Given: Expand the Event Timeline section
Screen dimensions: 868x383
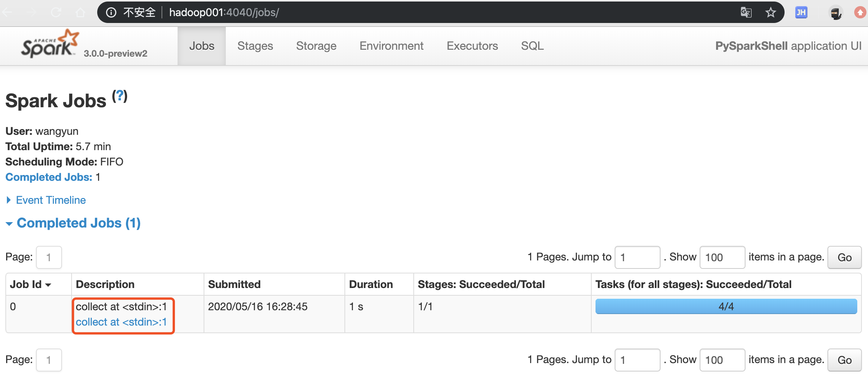Looking at the screenshot, I should [50, 200].
